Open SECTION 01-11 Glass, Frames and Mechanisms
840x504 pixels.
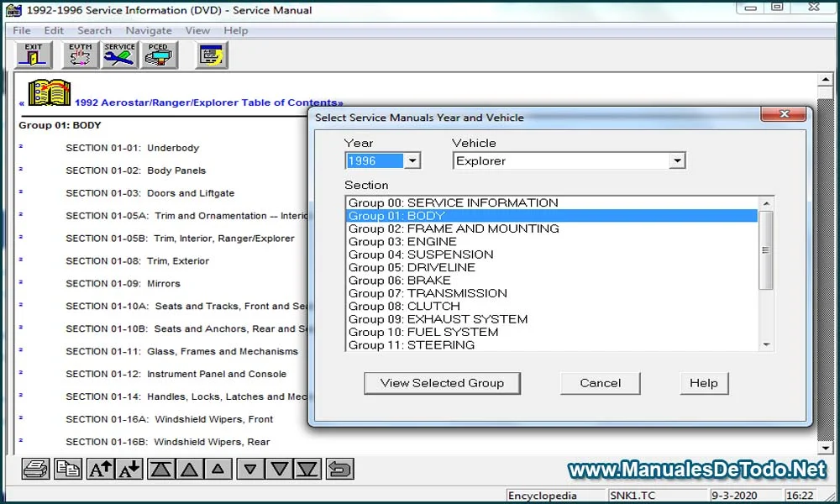pyautogui.click(x=181, y=351)
